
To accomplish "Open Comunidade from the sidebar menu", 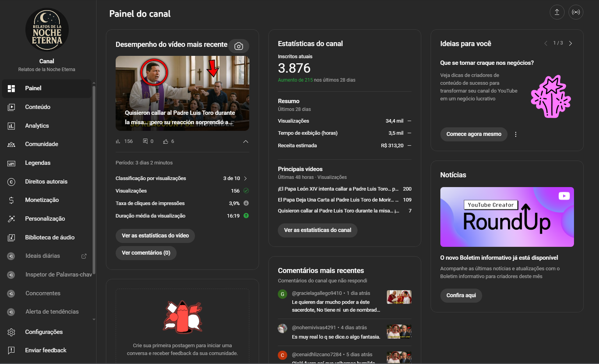I will 46,144.
